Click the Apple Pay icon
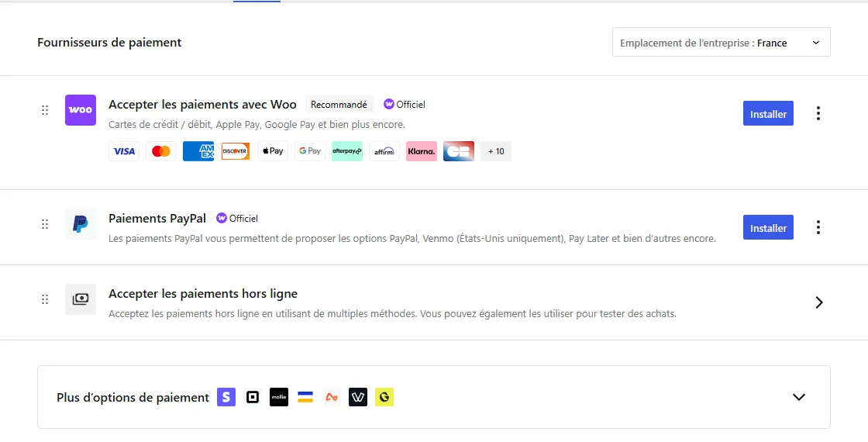This screenshot has height=442, width=868. [272, 151]
